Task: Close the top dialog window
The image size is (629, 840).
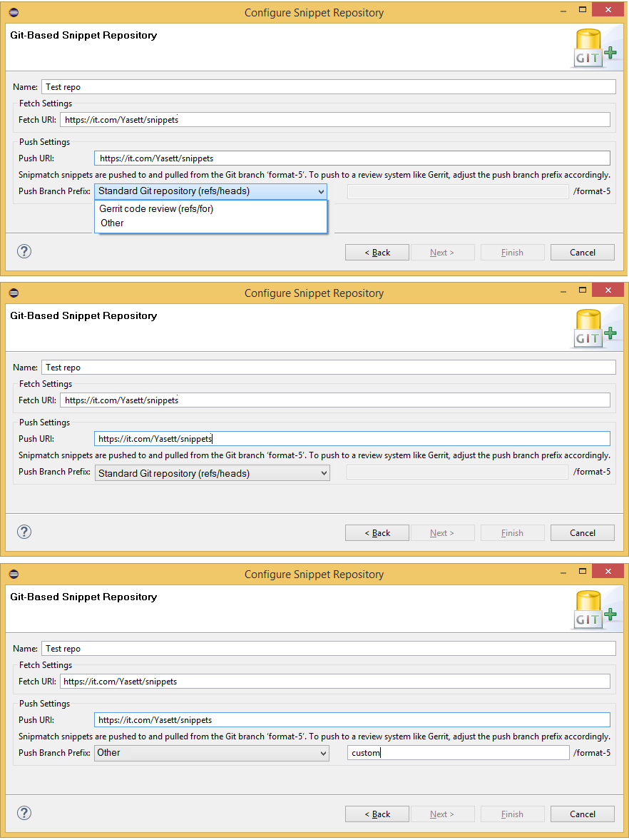Action: (608, 10)
